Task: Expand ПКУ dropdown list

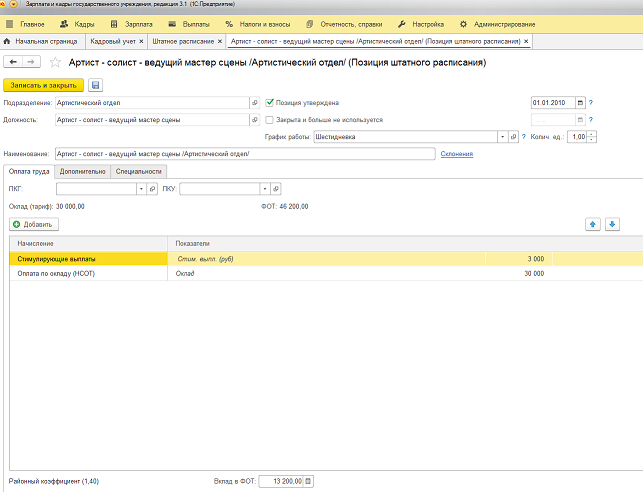Action: click(264, 188)
